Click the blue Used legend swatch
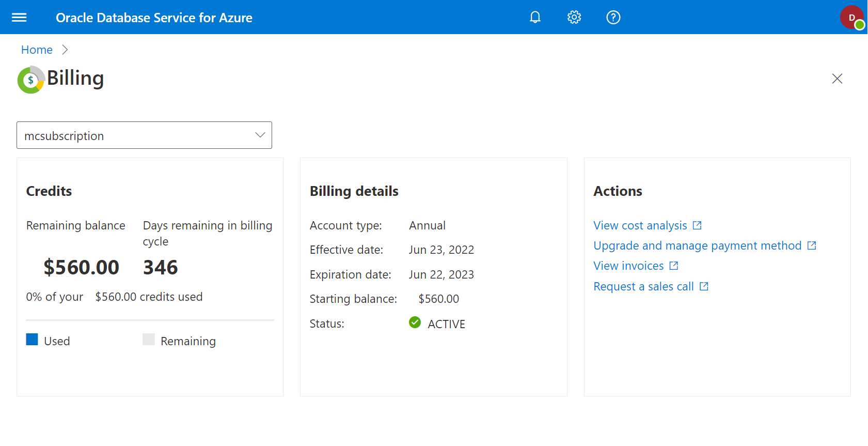This screenshot has height=446, width=868. click(32, 340)
